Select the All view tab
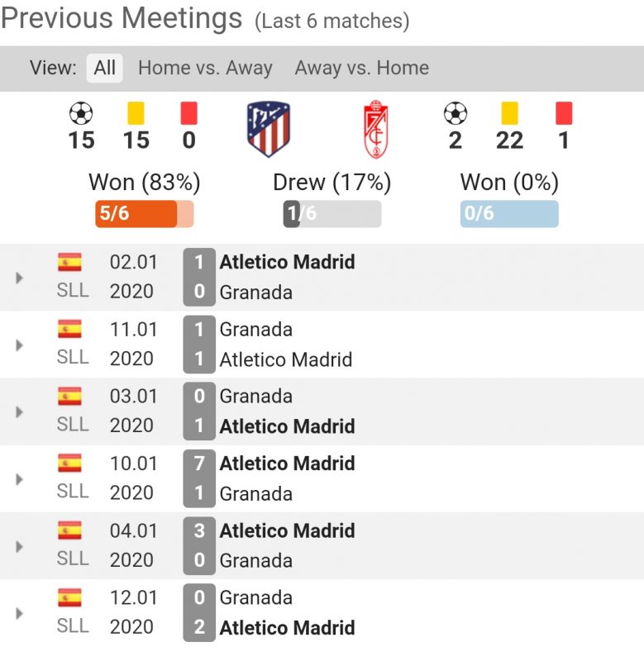 104,68
